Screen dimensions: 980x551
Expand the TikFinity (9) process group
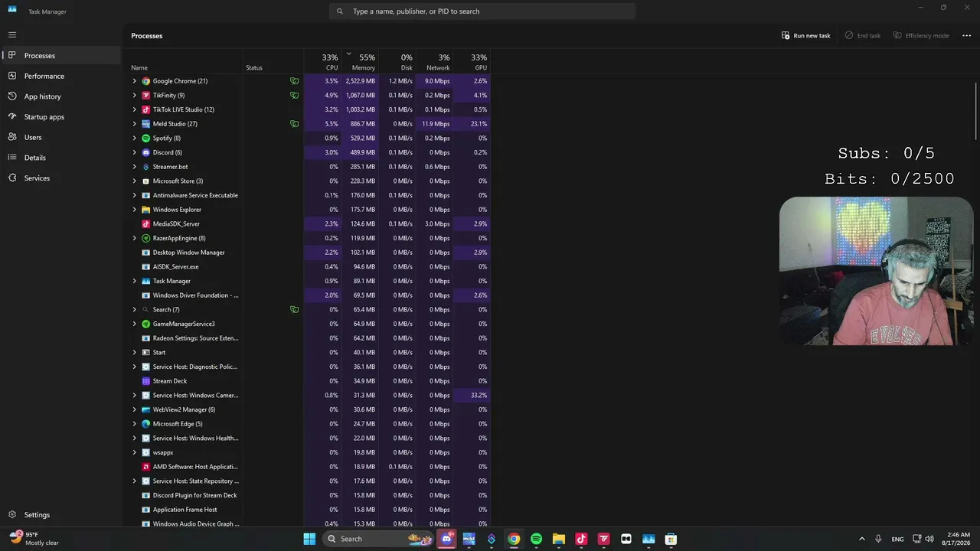pyautogui.click(x=134, y=96)
